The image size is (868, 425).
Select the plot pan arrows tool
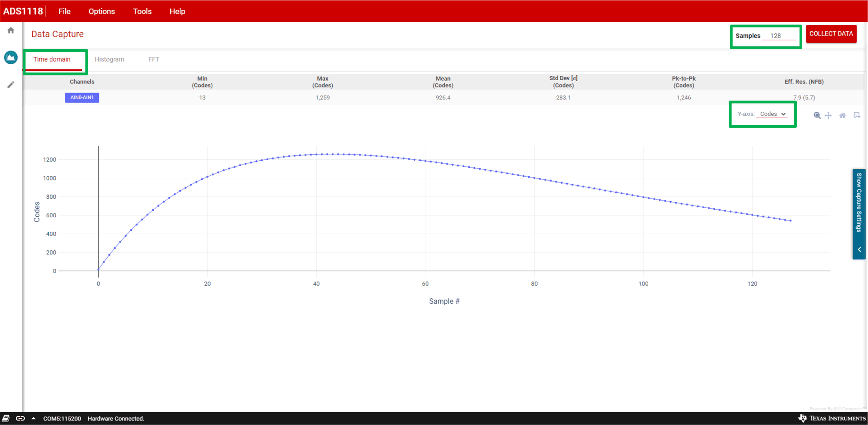pos(828,115)
